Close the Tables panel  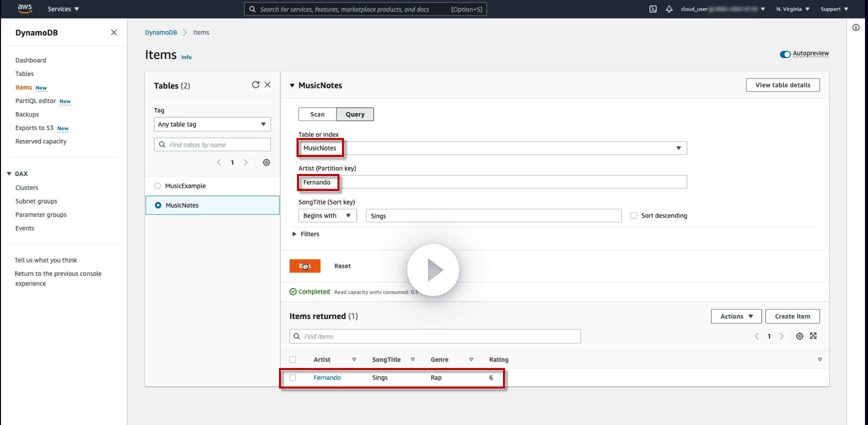(x=267, y=85)
